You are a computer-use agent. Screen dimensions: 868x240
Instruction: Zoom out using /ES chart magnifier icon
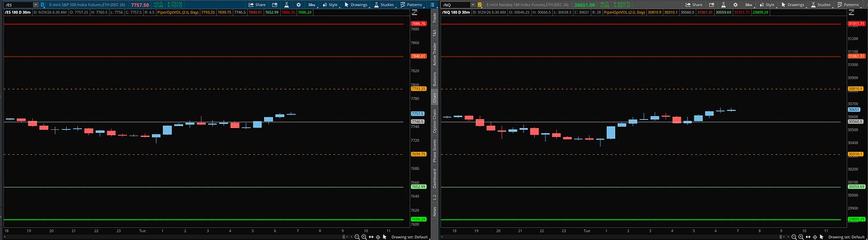pos(357,236)
